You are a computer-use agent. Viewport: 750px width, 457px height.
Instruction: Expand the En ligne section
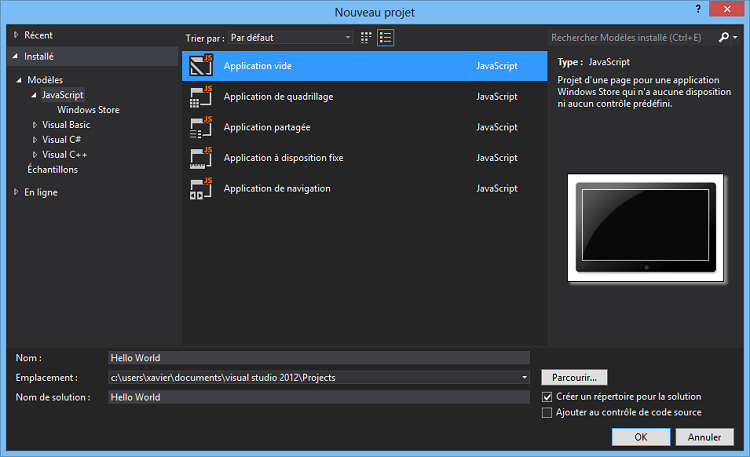(16, 191)
